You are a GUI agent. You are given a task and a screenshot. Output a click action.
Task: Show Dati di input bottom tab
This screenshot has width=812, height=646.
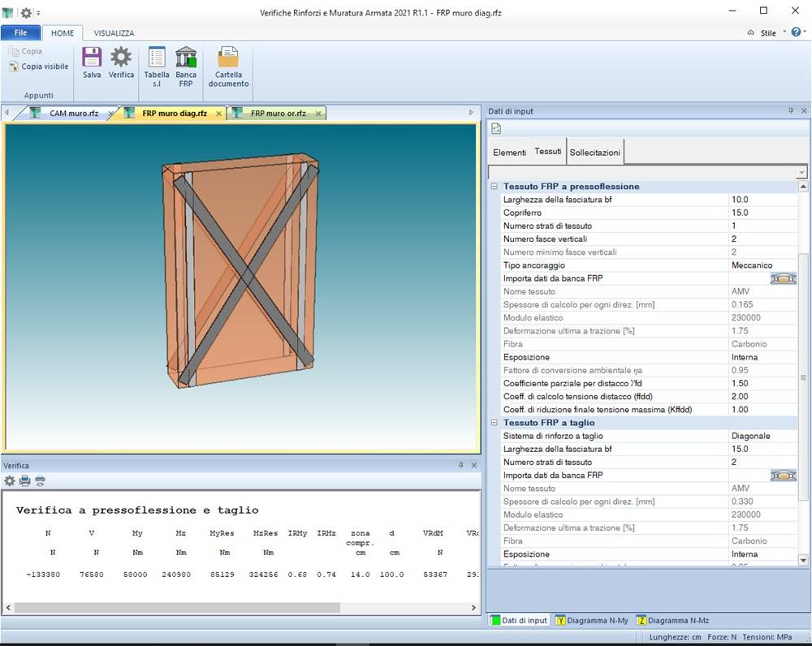(x=519, y=620)
